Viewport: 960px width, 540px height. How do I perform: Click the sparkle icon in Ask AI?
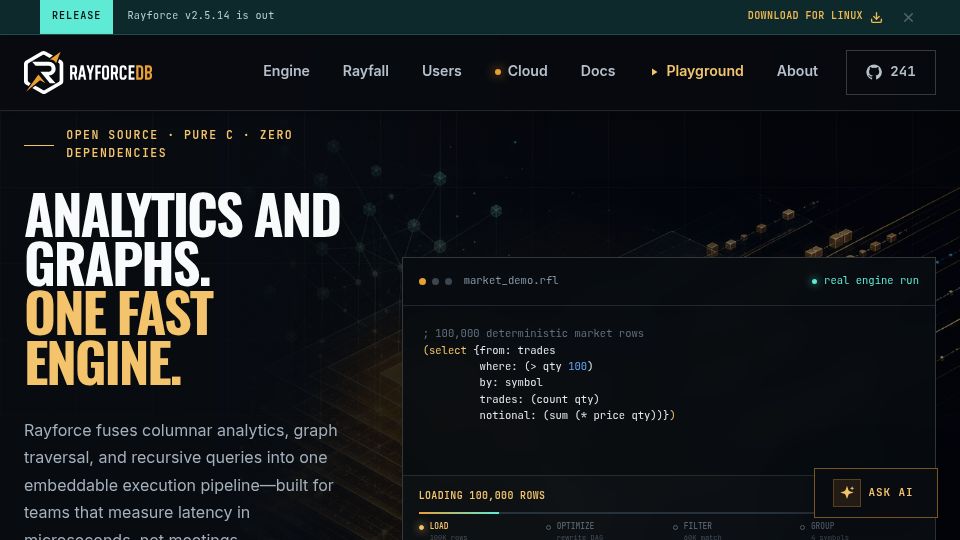[x=847, y=492]
